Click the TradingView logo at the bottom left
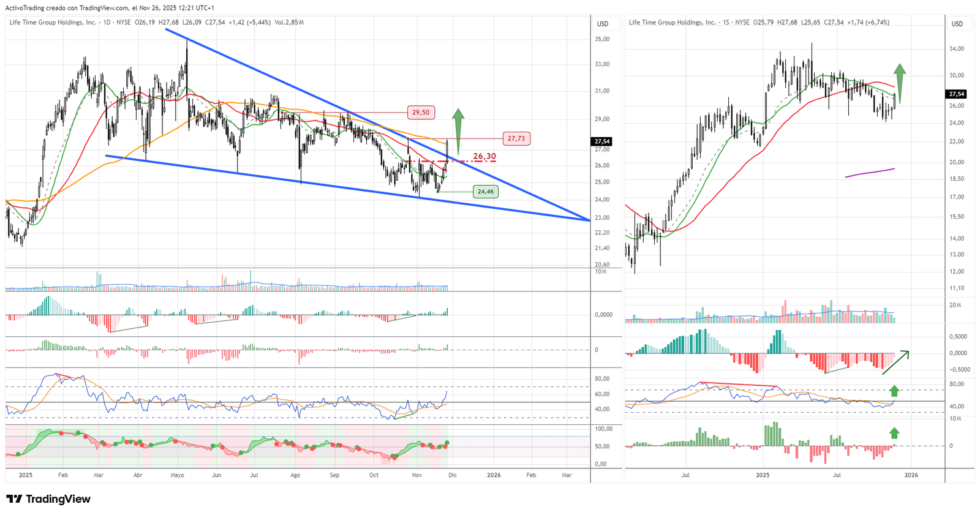980x515 pixels. click(x=48, y=499)
